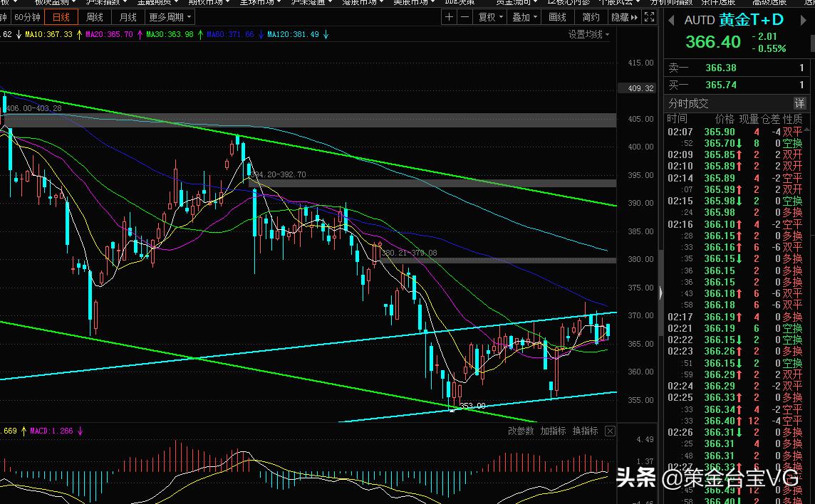Click the MA10:367.33 label
Image resolution: width=815 pixels, height=504 pixels.
click(x=49, y=34)
